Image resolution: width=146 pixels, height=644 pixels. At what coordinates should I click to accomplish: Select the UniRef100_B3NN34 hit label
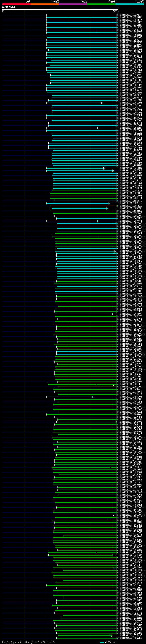131,557
